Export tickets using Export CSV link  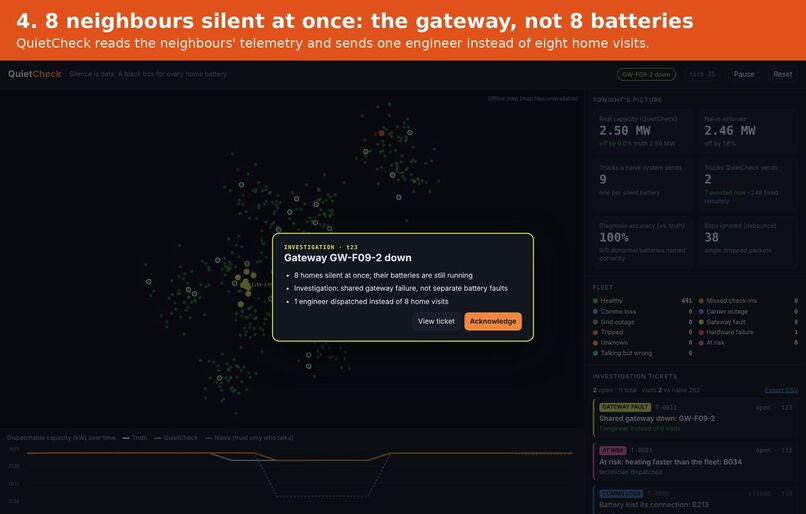tap(781, 390)
